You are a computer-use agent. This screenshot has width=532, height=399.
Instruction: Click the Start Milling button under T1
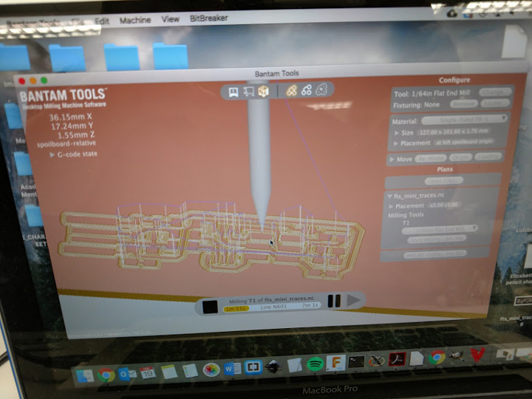[437, 239]
